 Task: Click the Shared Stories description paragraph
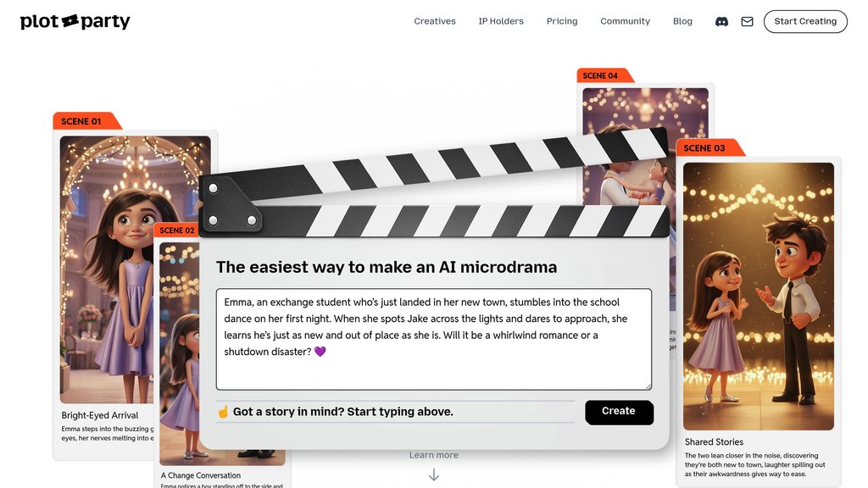(754, 465)
